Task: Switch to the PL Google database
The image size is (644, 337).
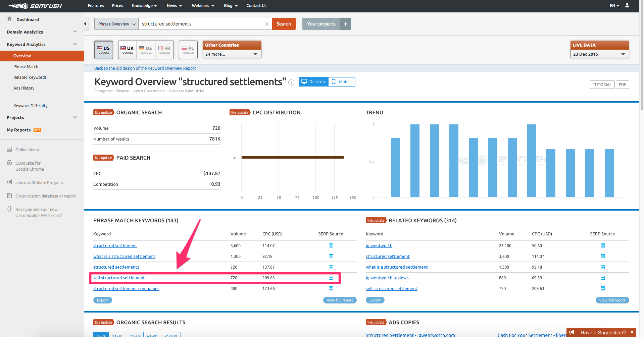Action: 188,50
